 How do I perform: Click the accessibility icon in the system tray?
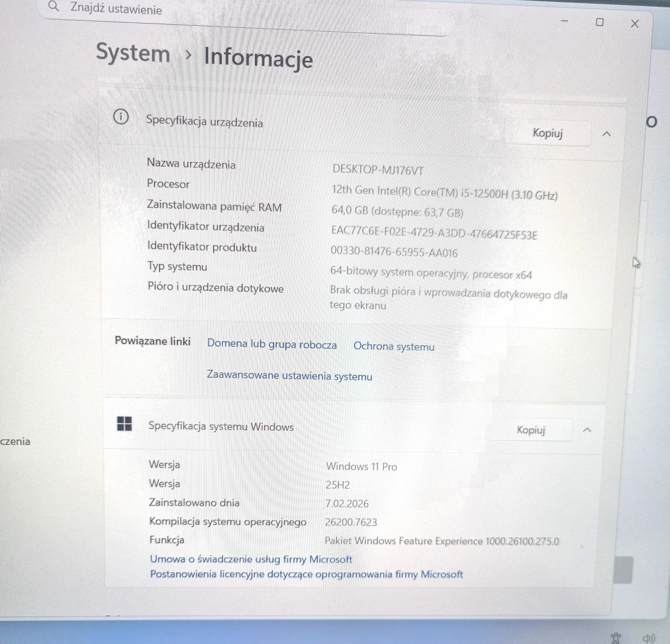[616, 638]
